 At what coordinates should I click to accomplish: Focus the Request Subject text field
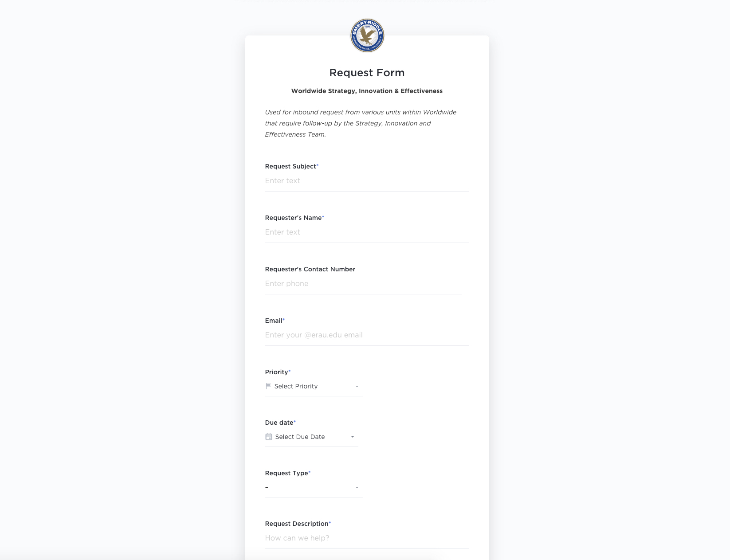pyautogui.click(x=367, y=180)
